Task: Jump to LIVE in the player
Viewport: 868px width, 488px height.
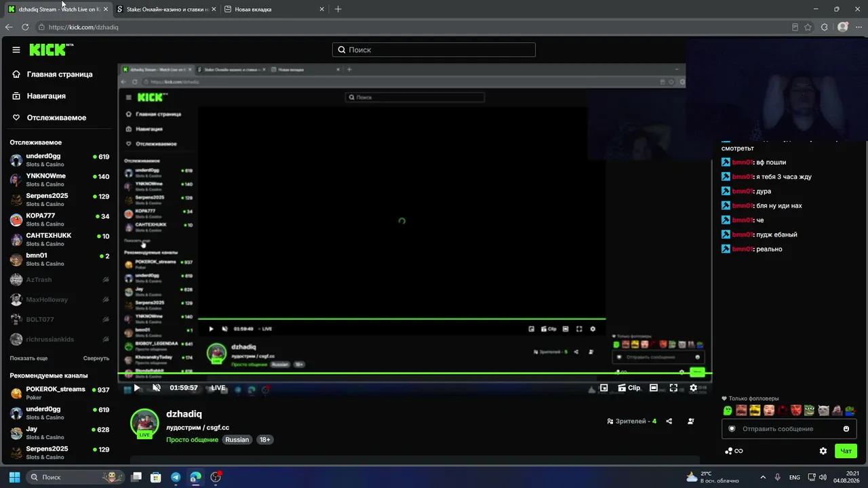Action: (218, 388)
